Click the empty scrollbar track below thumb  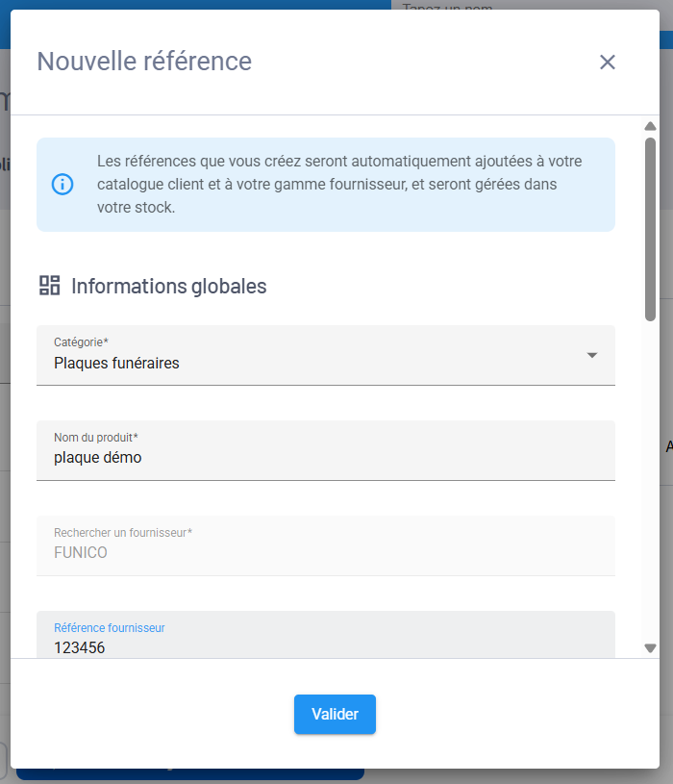(x=650, y=481)
